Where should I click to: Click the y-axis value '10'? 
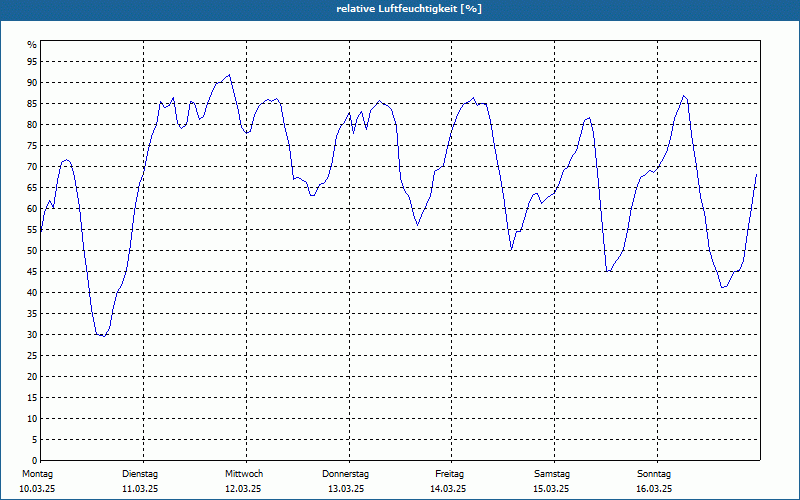click(32, 419)
